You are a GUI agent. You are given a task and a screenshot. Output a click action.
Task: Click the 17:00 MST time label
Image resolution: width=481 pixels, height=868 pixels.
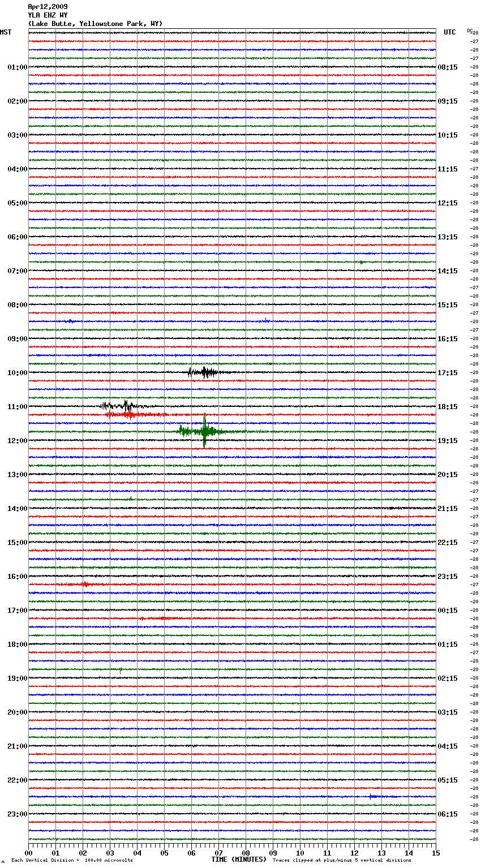[x=17, y=611]
